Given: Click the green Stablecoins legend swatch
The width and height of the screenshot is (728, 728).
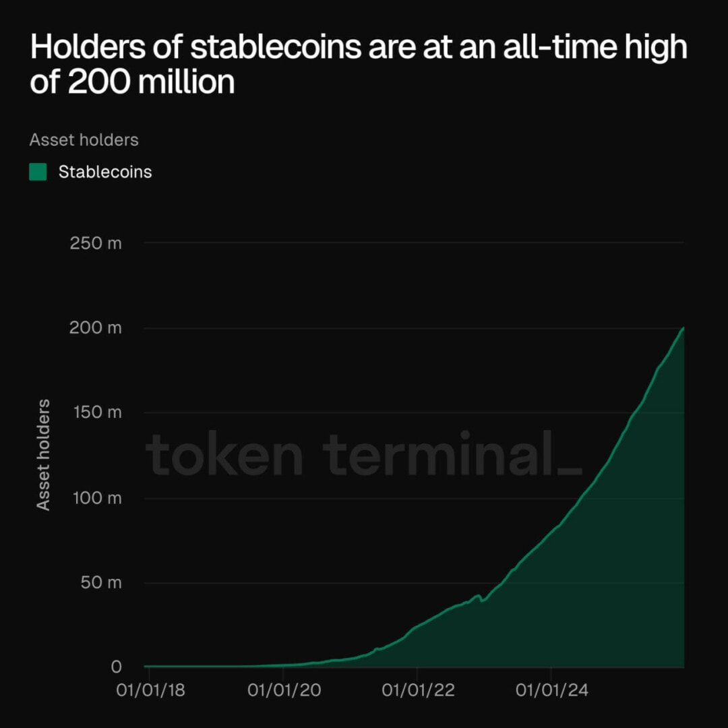Looking at the screenshot, I should 38,172.
